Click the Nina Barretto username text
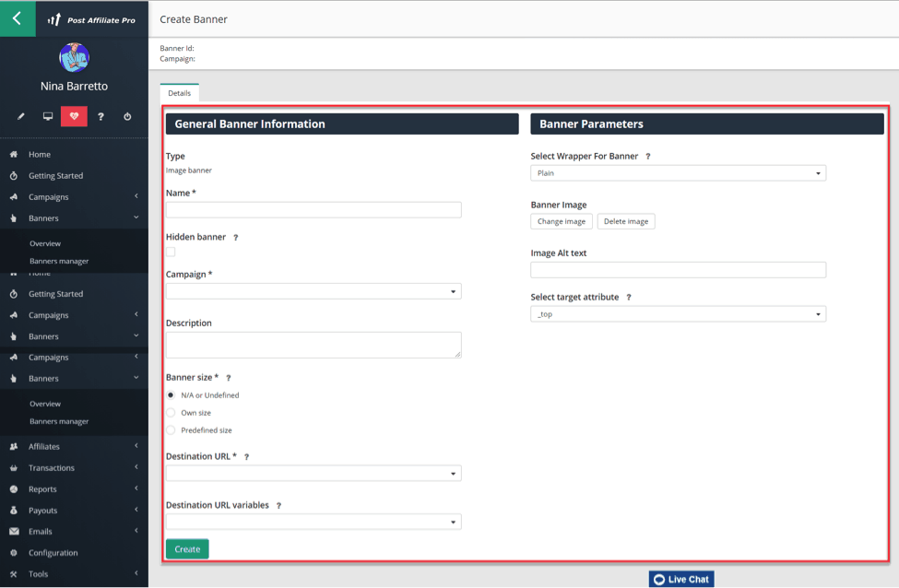This screenshot has width=899, height=588. [x=74, y=86]
